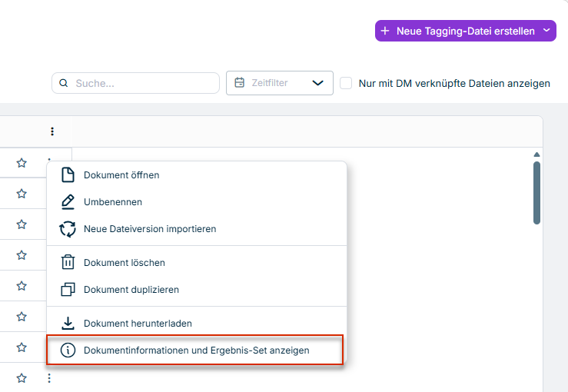Toggle favorite star on second row
This screenshot has width=568, height=392.
click(22, 194)
